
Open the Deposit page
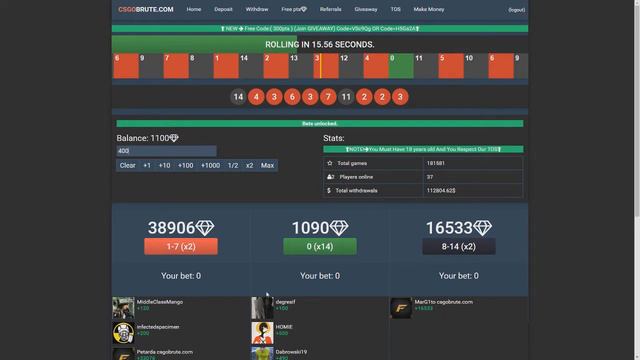[x=223, y=9]
